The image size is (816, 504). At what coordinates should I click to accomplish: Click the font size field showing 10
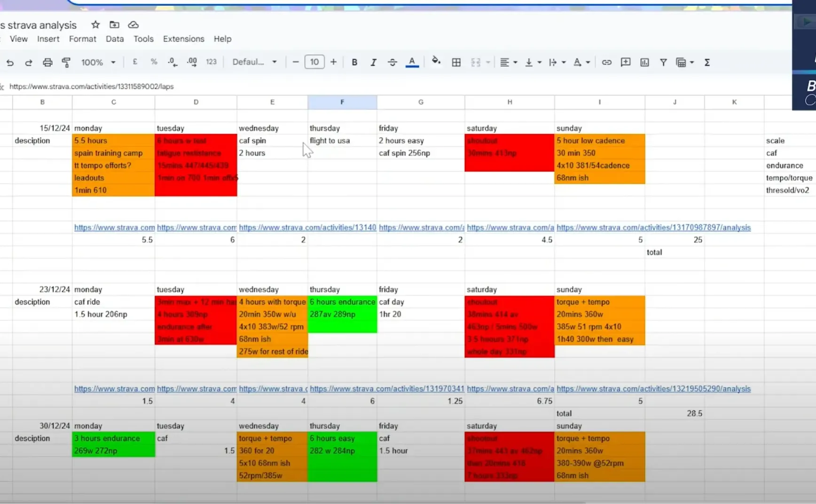tap(314, 62)
